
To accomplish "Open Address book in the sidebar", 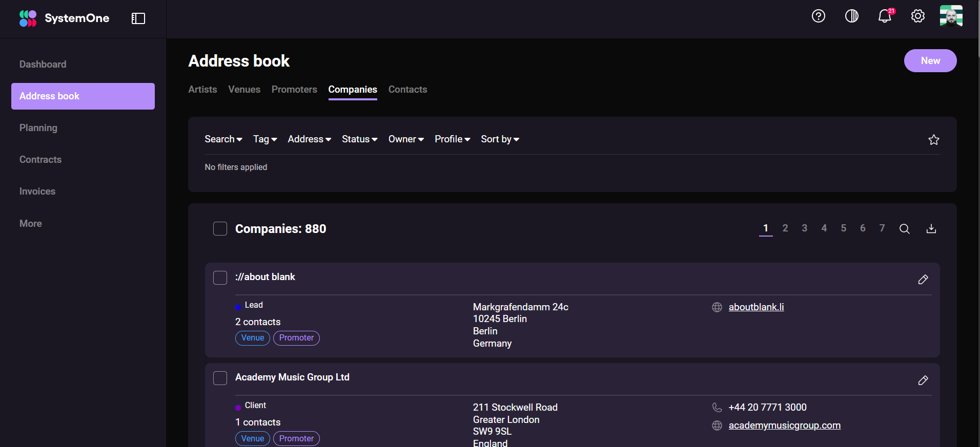I will 83,96.
